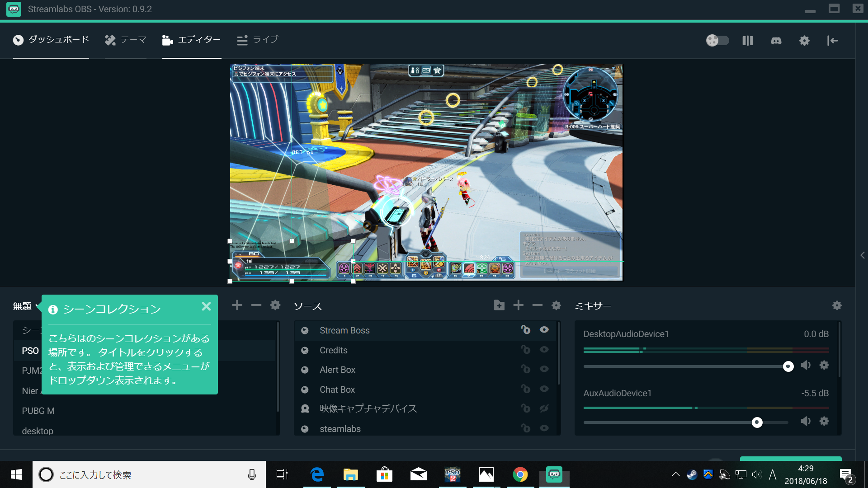Adjust AuxAudioDevice1 volume slider

pos(757,422)
